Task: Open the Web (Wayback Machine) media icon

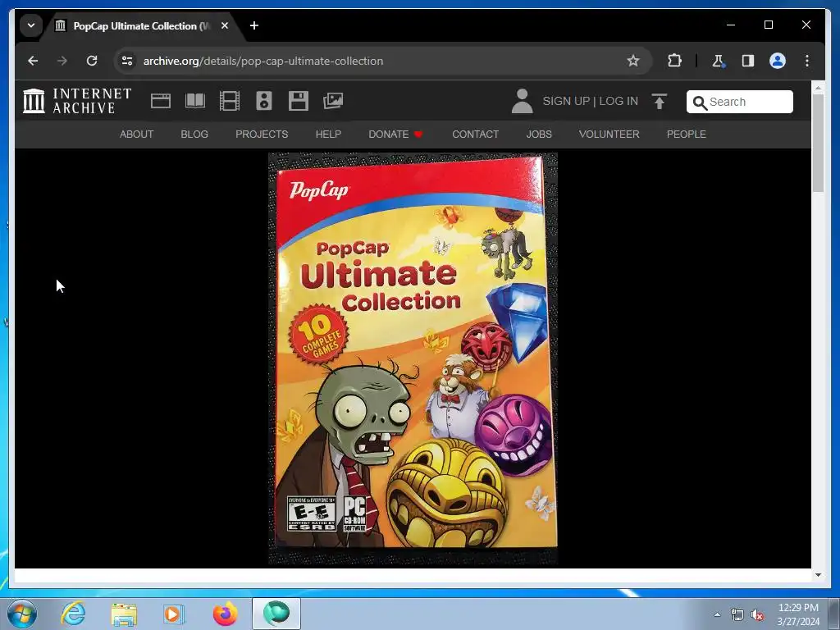Action: (161, 101)
